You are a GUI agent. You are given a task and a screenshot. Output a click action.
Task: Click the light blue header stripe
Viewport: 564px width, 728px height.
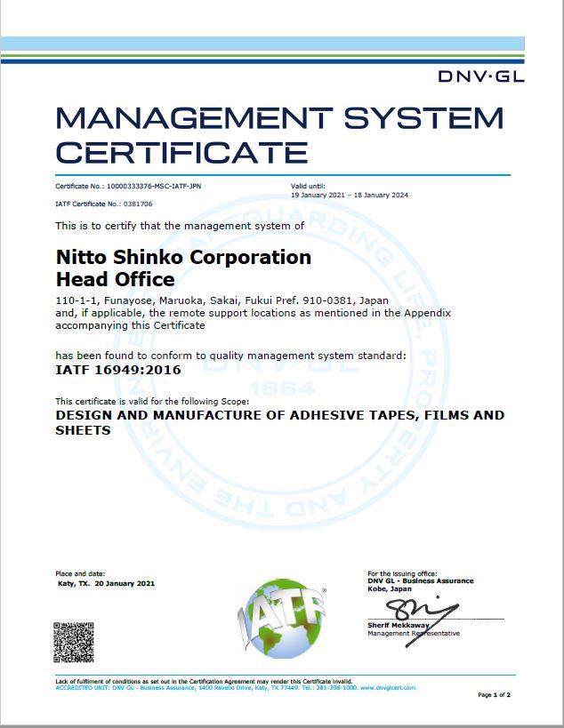click(282, 43)
